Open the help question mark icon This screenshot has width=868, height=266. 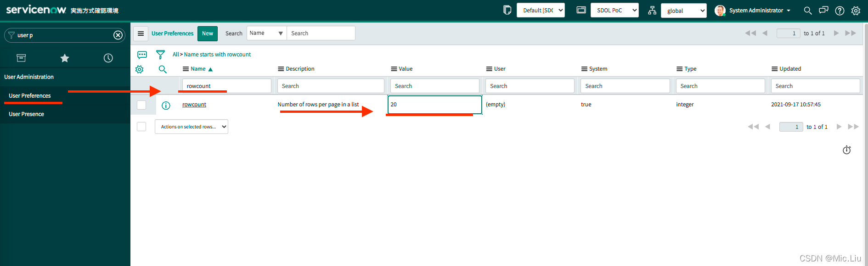click(x=840, y=11)
